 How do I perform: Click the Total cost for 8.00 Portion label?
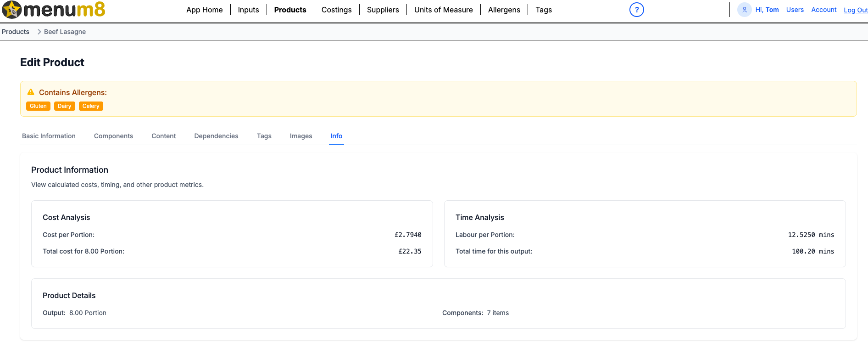pyautogui.click(x=83, y=251)
